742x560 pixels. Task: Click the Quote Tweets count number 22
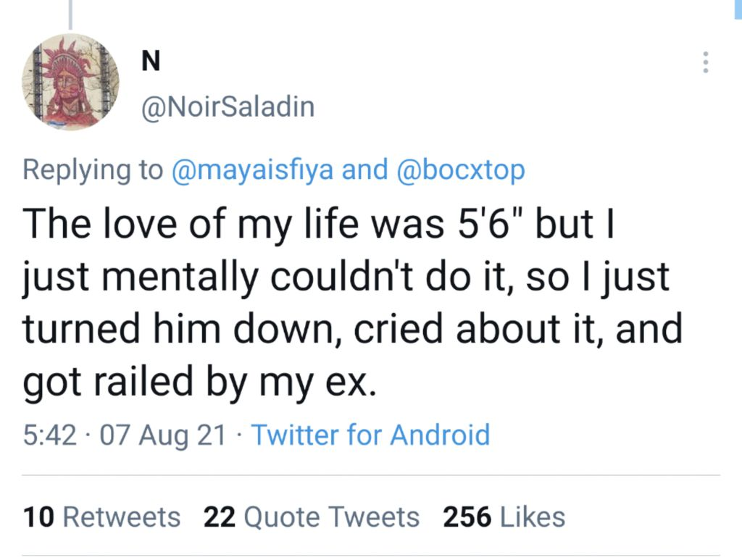[220, 517]
